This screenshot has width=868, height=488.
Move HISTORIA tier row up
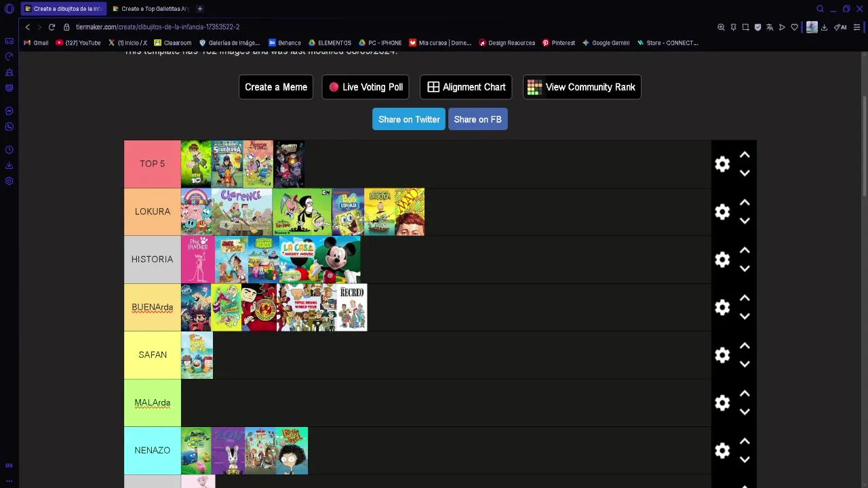[745, 250]
